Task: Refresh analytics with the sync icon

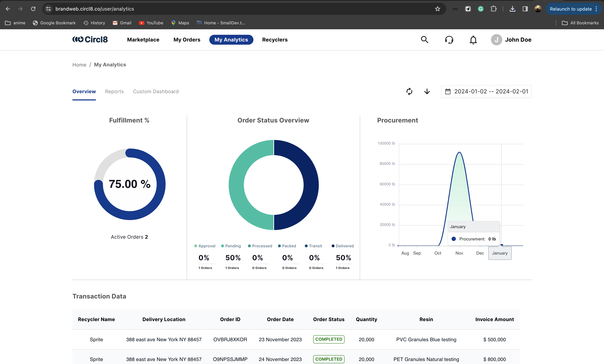Action: [409, 91]
